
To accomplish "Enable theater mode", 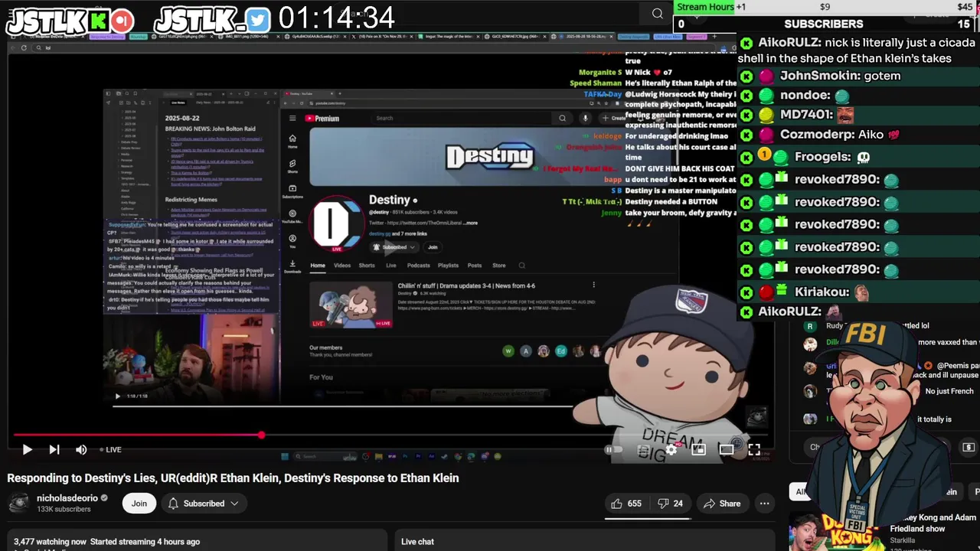I will pyautogui.click(x=726, y=450).
